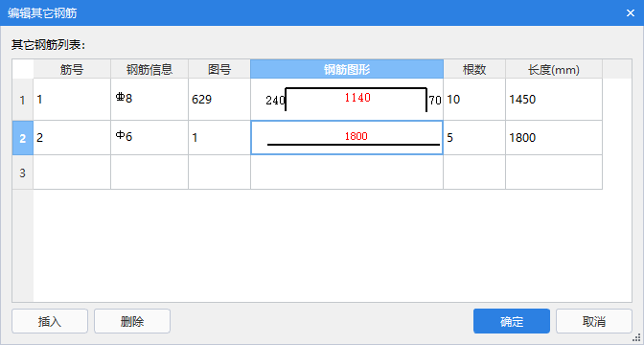Select the 钢筋图形 column header
This screenshot has width=644, height=345.
[347, 70]
